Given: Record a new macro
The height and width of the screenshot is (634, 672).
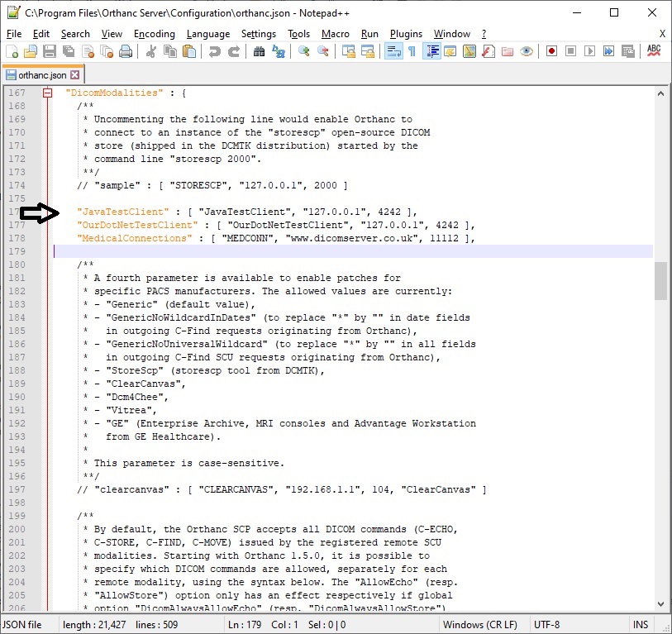Looking at the screenshot, I should pos(550,50).
